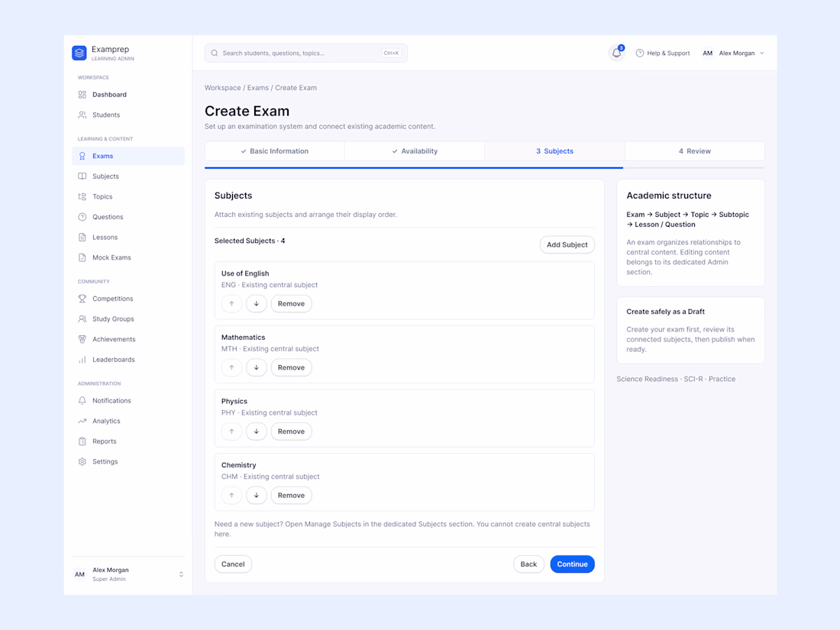Move Physics down
This screenshot has height=630, width=840.
[x=257, y=431]
